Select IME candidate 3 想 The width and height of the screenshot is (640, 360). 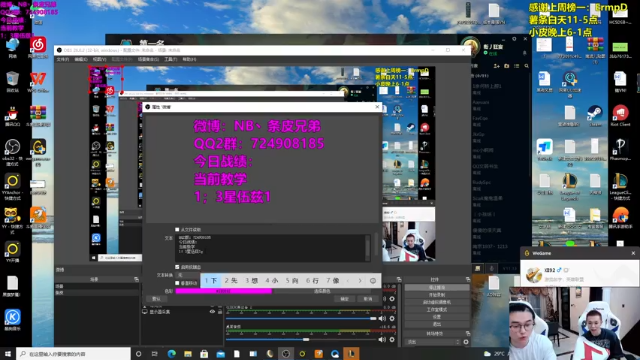pyautogui.click(x=251, y=280)
